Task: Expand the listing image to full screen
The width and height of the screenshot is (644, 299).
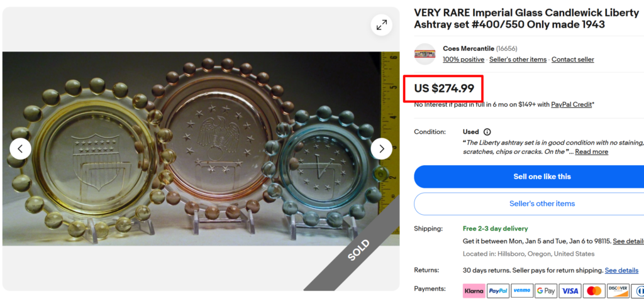Action: [382, 25]
